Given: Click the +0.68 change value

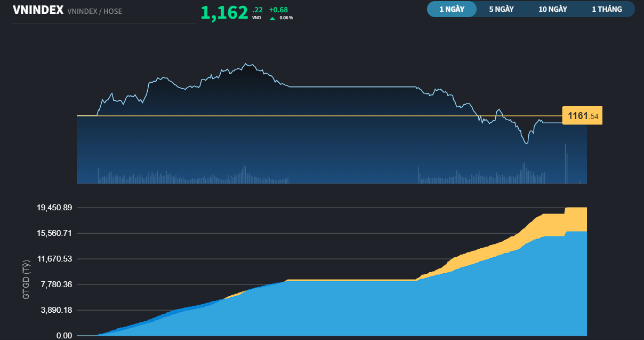Looking at the screenshot, I should click(x=278, y=10).
